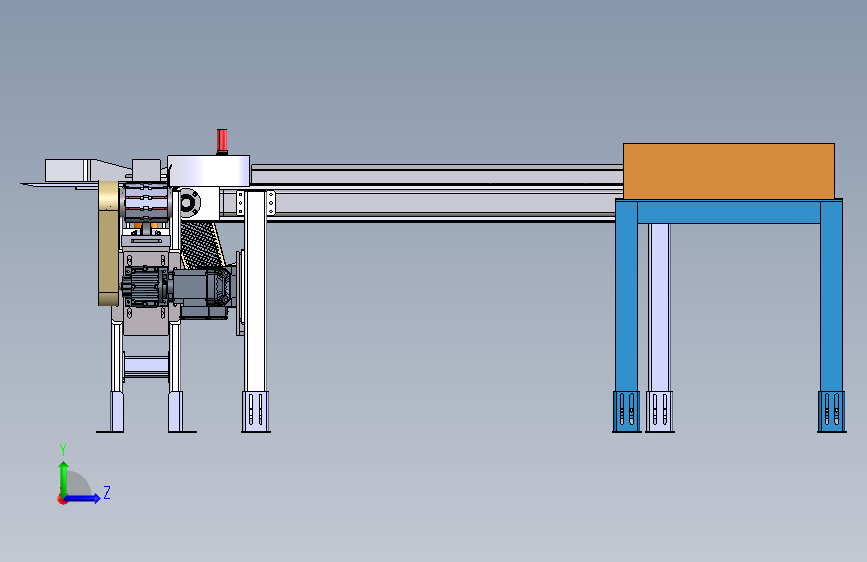
Task: Click the green Y axis arrow of the triad
Action: click(x=64, y=478)
